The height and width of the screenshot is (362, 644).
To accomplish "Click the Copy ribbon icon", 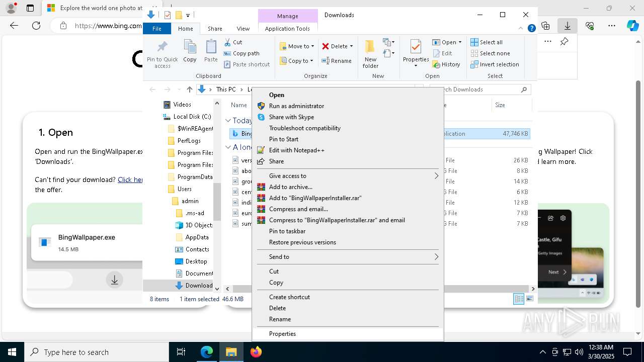I will tap(190, 51).
